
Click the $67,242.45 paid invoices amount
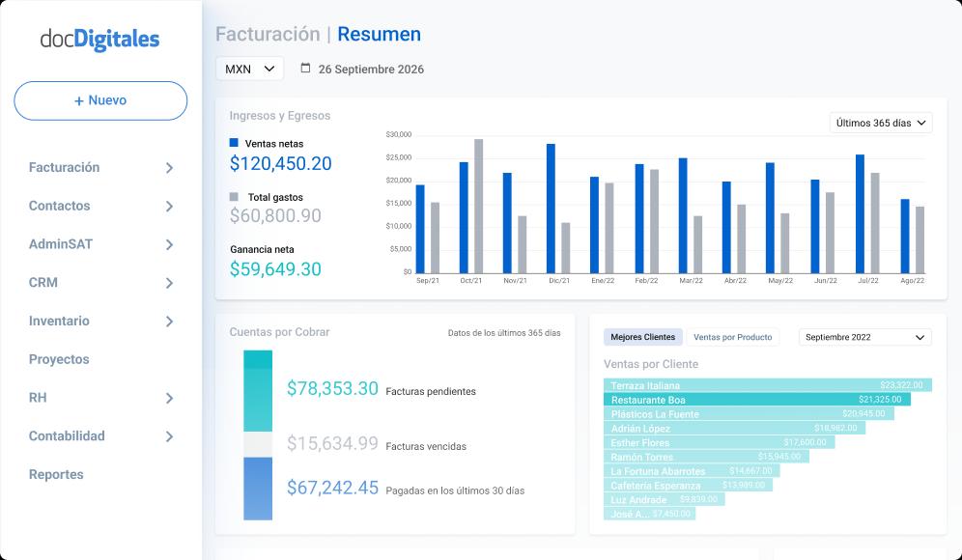coord(332,488)
